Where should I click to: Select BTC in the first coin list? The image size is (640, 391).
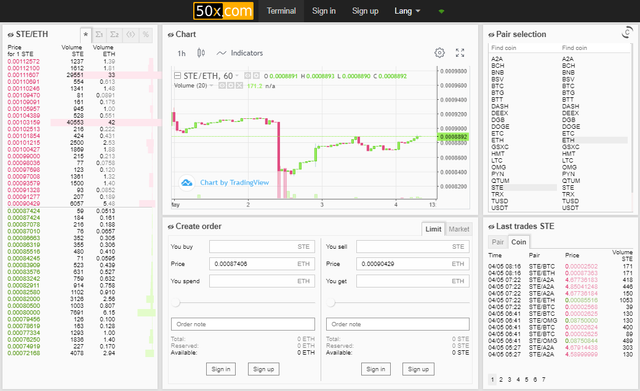pos(498,86)
